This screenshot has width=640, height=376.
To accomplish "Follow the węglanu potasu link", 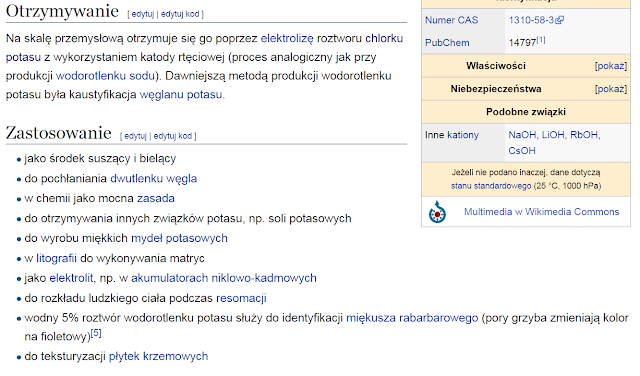I will pyautogui.click(x=181, y=95).
